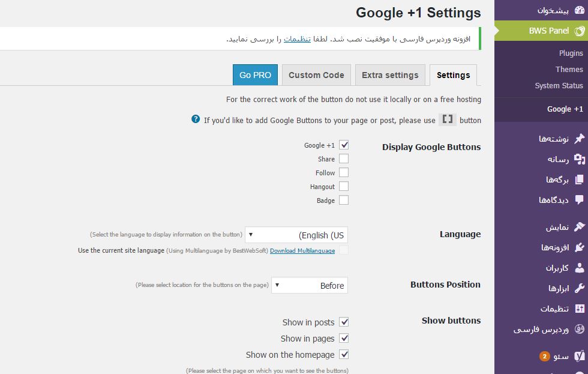Open the Buttons Position dropdown
Image resolution: width=588 pixels, height=374 pixels.
tap(310, 286)
